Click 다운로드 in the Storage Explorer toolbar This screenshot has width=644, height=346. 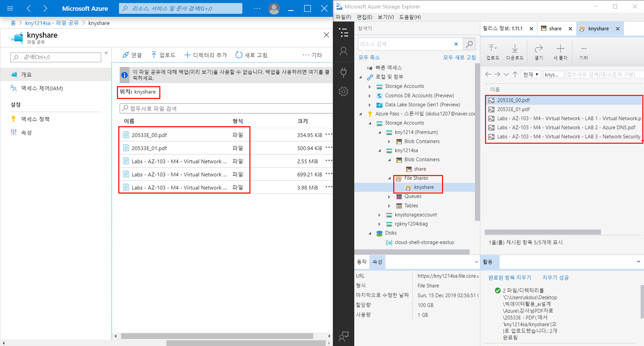[x=515, y=52]
